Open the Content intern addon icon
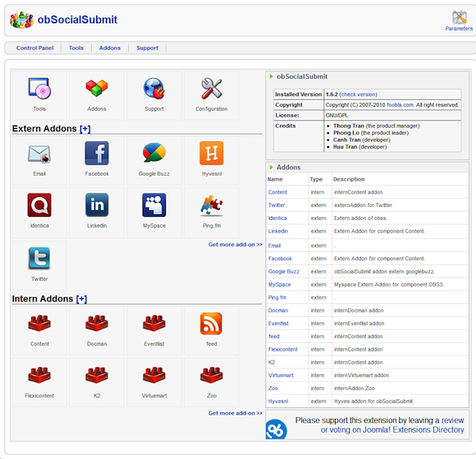 coord(39,324)
